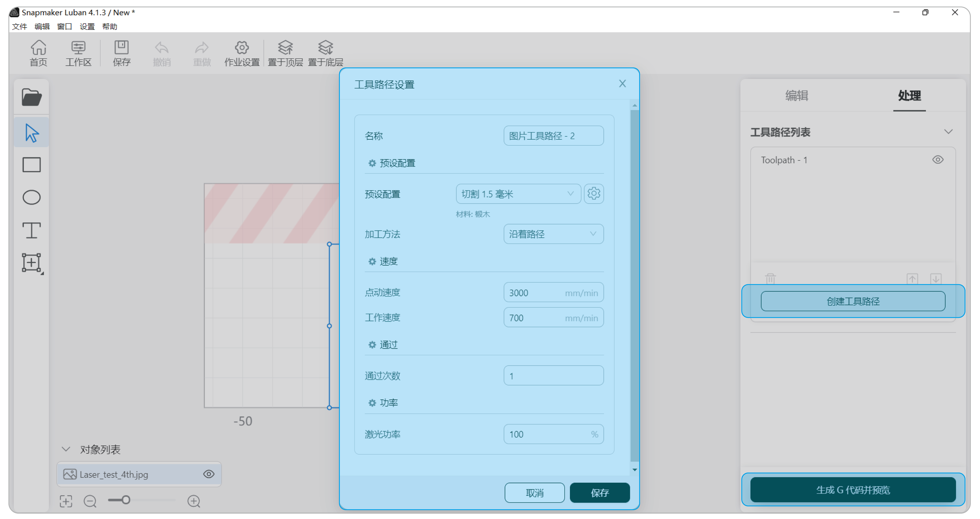
Task: Toggle visibility of Toolpath - 1
Action: pyautogui.click(x=937, y=160)
